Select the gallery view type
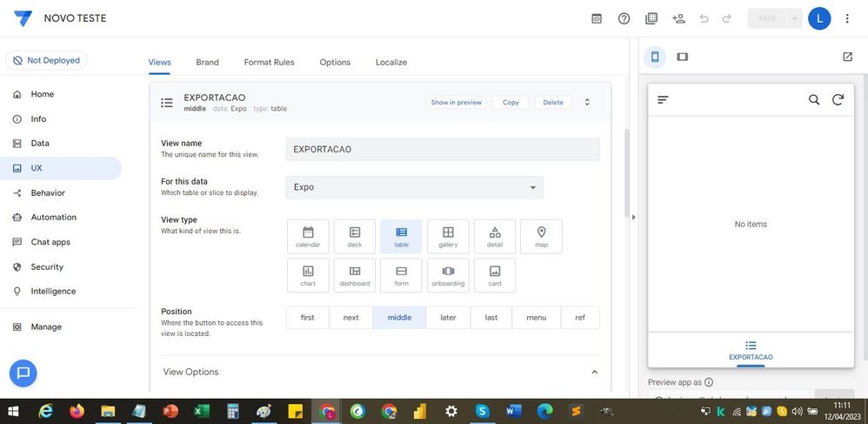The image size is (868, 424). point(449,237)
